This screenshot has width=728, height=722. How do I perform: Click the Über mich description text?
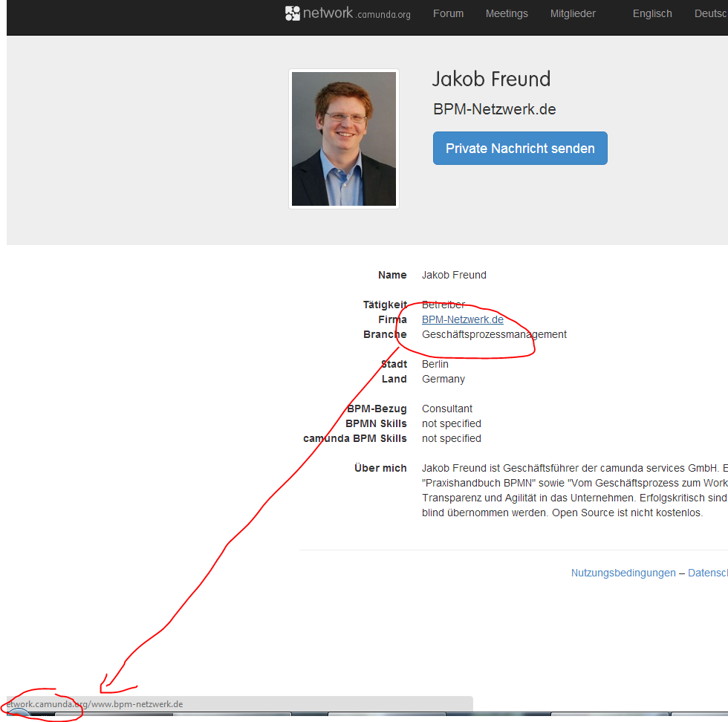(572, 490)
